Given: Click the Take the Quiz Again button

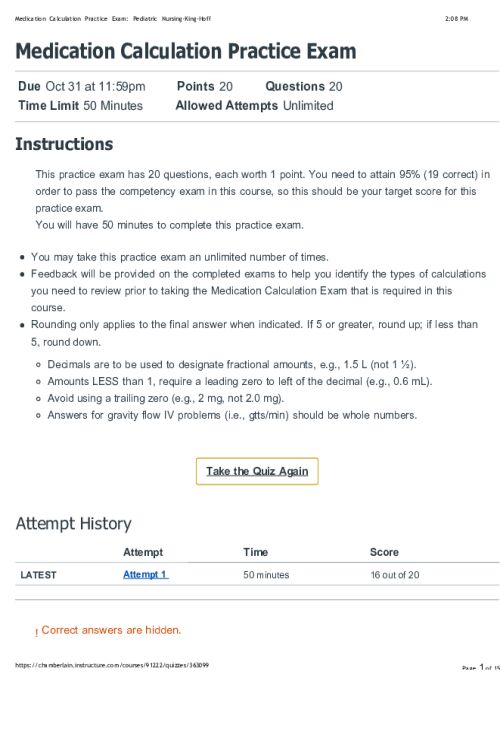Looking at the screenshot, I should 257,471.
